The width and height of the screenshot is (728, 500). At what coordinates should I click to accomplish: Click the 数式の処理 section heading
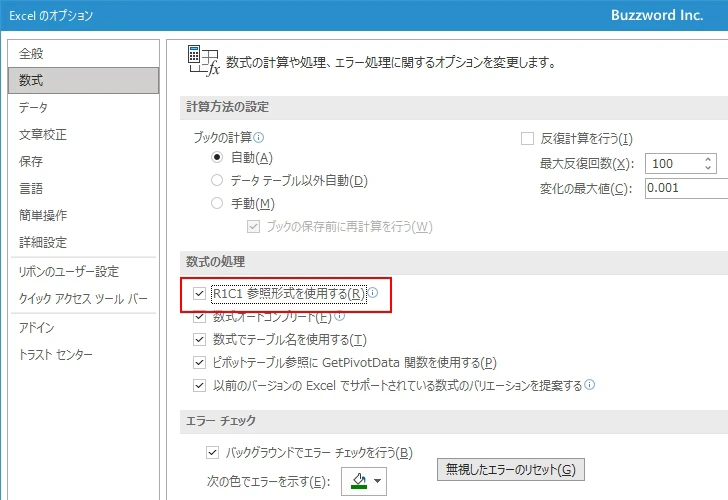(x=215, y=261)
